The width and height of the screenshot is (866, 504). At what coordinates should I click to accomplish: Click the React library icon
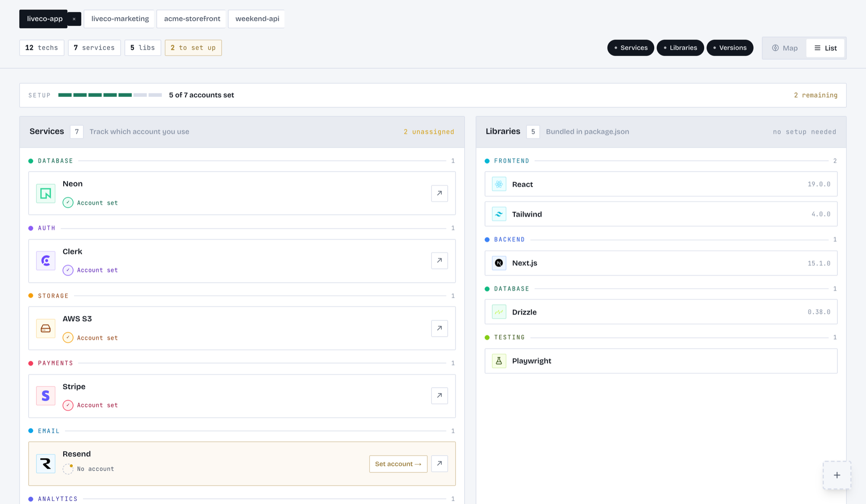tap(499, 184)
